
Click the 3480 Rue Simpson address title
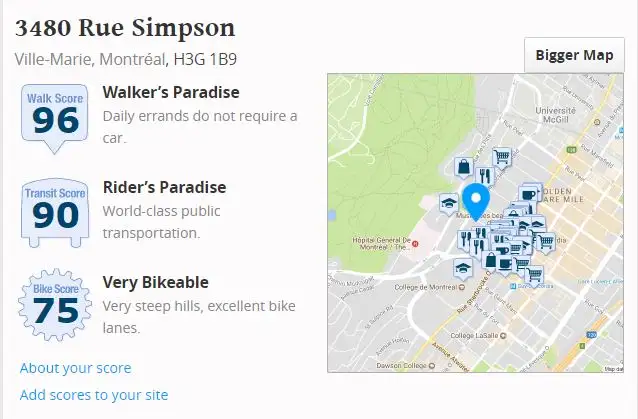(x=125, y=28)
